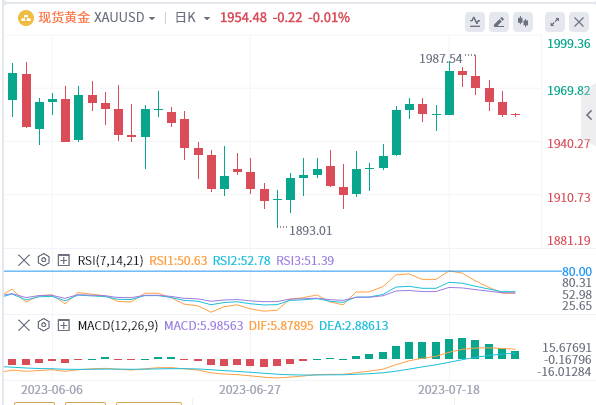The width and height of the screenshot is (596, 405).
Task: Click the gold XAUUSD symbol logo icon
Action: coord(26,18)
